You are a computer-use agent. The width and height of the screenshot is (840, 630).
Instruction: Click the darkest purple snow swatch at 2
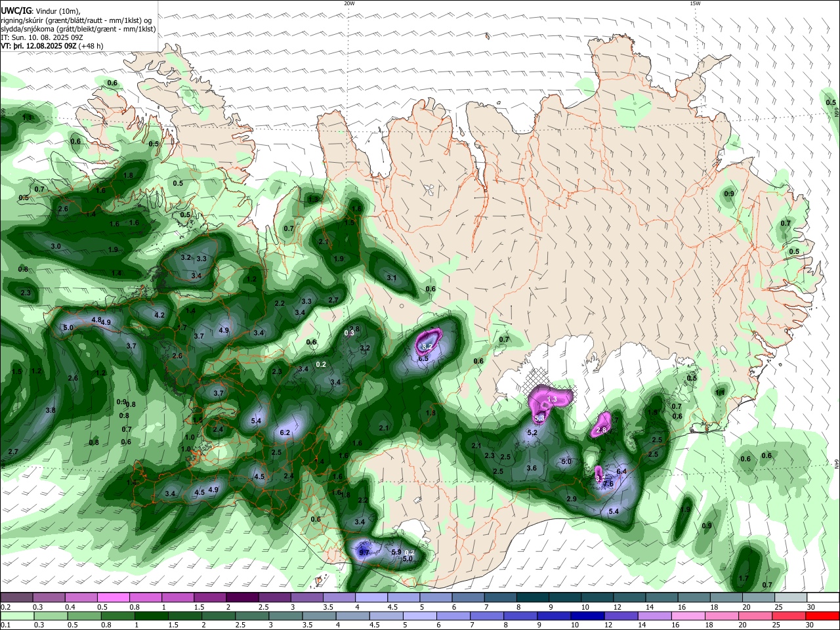pos(242,597)
